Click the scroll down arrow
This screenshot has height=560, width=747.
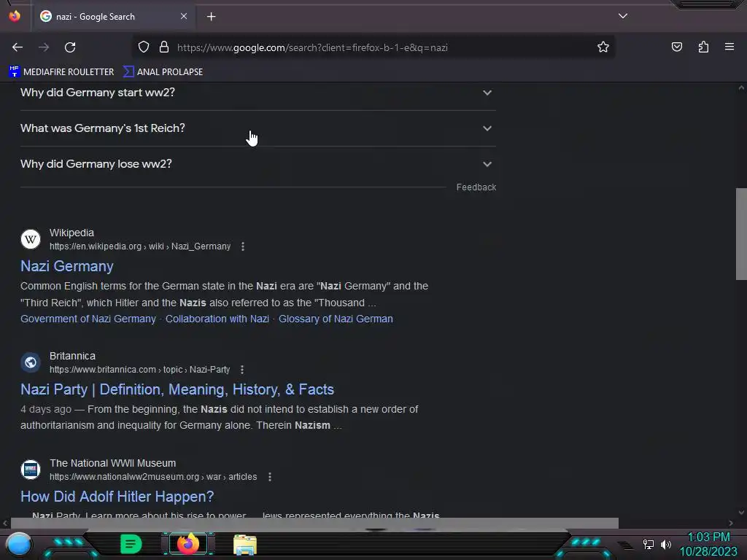click(x=741, y=513)
